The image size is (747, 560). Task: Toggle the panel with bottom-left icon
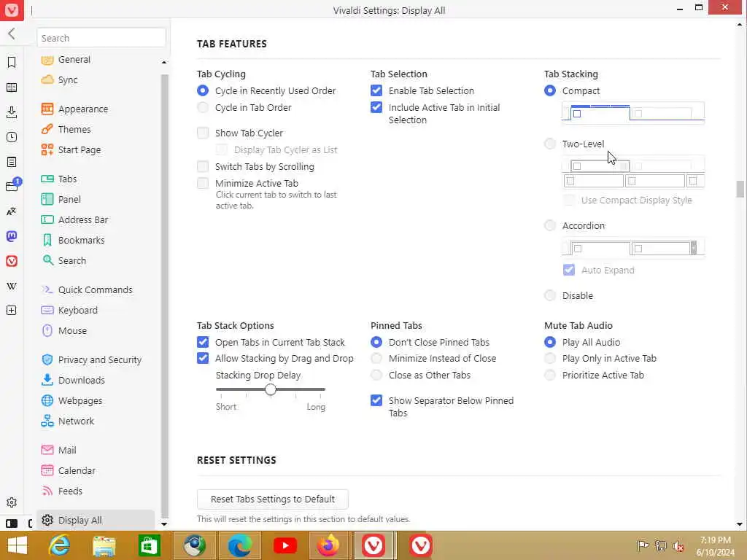pyautogui.click(x=12, y=524)
